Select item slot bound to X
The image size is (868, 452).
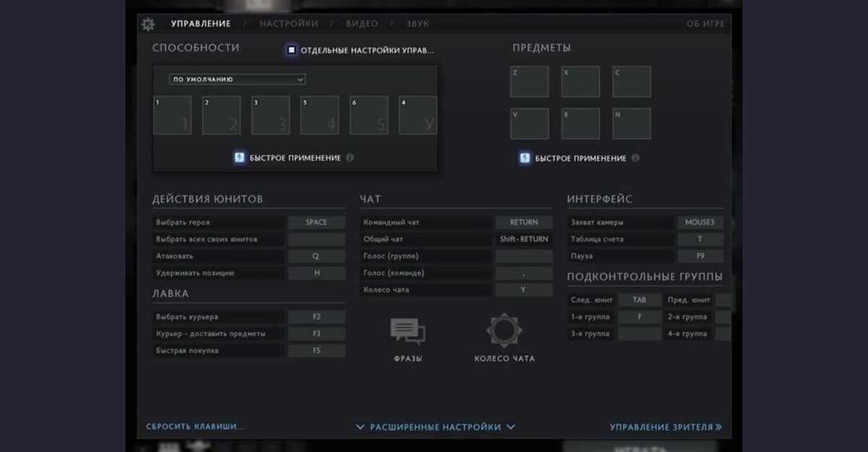click(x=580, y=82)
